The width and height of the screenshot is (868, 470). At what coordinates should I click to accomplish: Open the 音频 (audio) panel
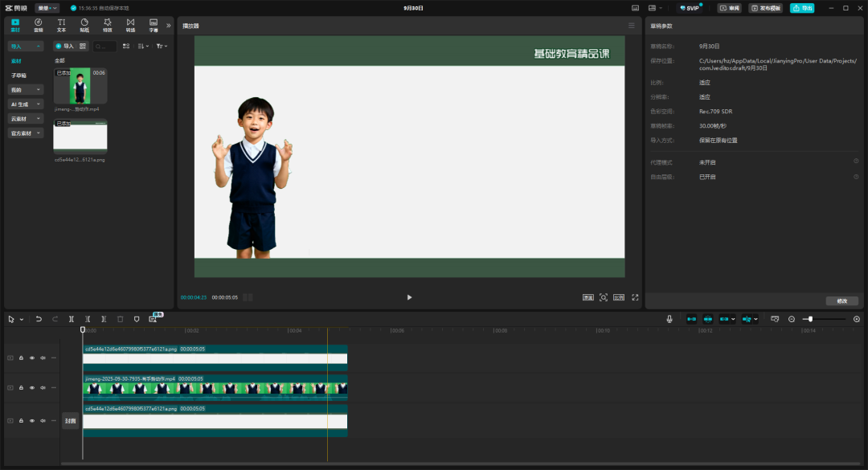click(x=39, y=24)
